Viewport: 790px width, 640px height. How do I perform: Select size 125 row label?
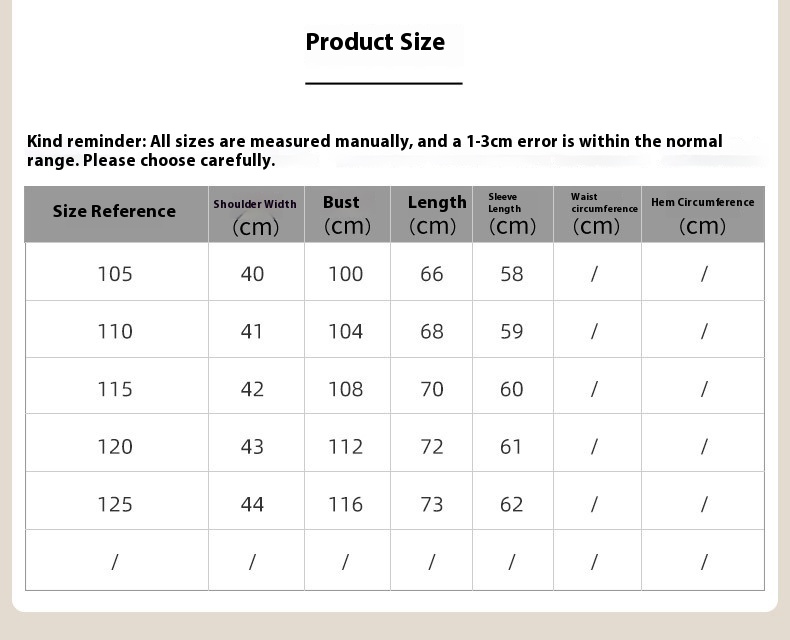[115, 504]
